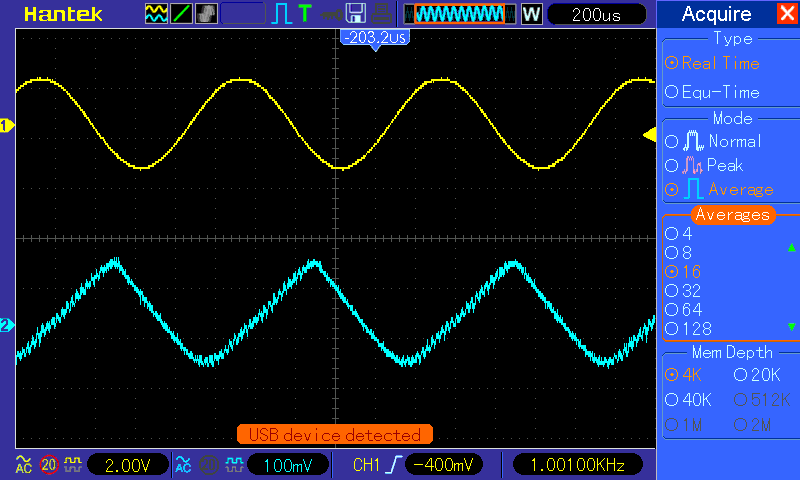The image size is (800, 480).
Task: Click the 1.00100KHz frequency readout
Action: point(578,465)
